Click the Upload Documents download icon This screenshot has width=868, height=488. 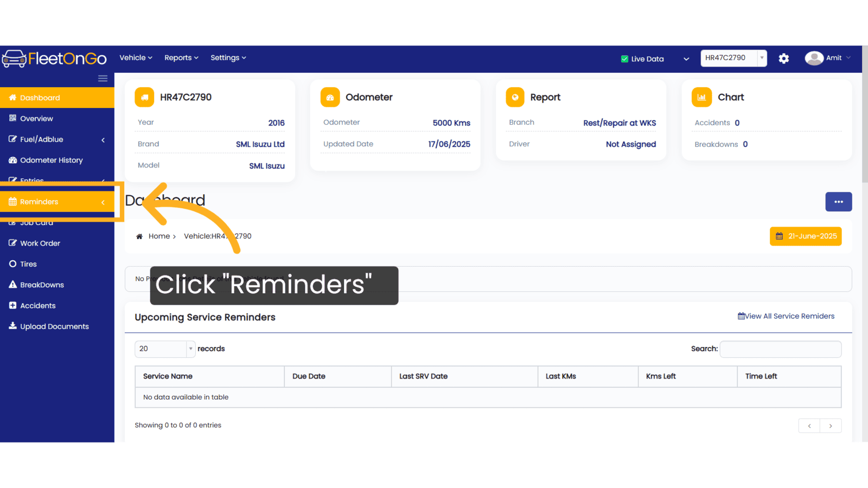click(x=12, y=326)
